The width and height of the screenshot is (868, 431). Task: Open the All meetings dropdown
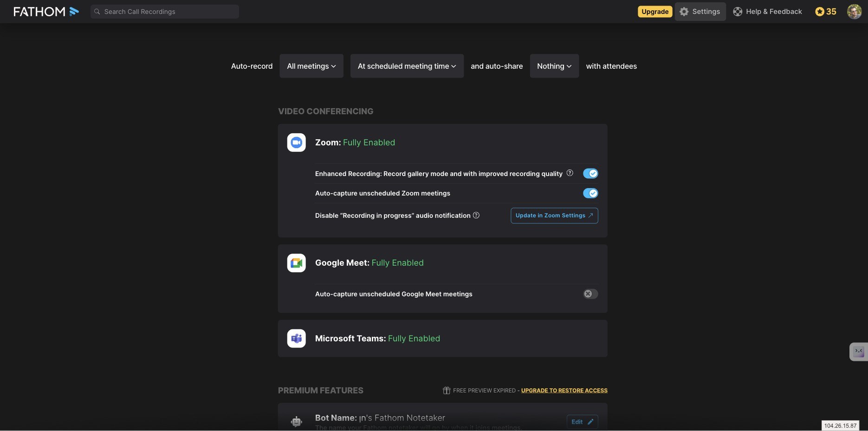tap(311, 66)
